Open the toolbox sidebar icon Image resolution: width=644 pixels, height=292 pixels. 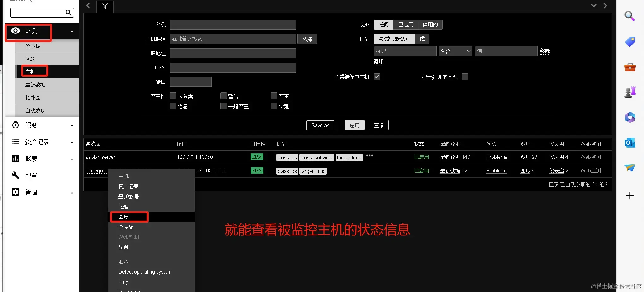coord(630,67)
